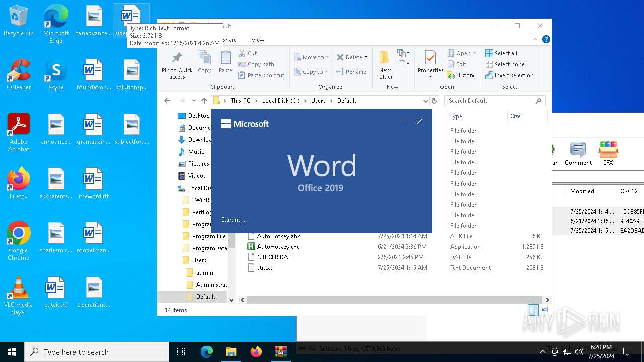Go up one folder level
The image size is (644, 362).
click(x=204, y=101)
